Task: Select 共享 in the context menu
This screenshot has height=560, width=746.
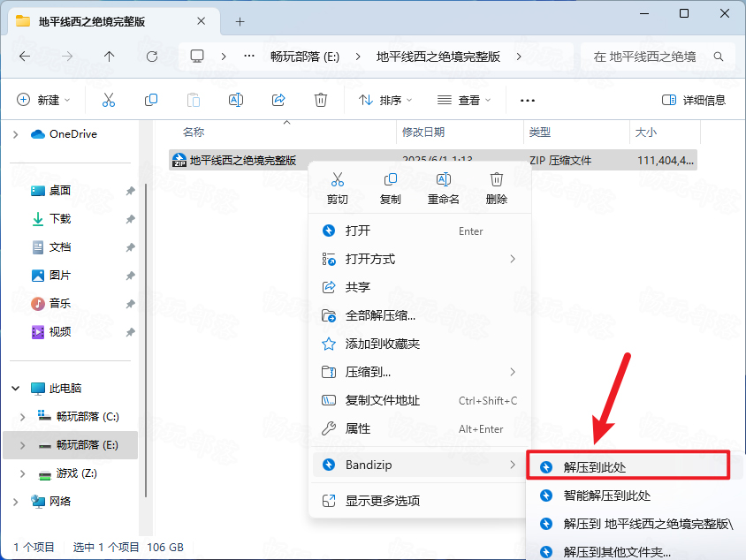Action: click(419, 287)
